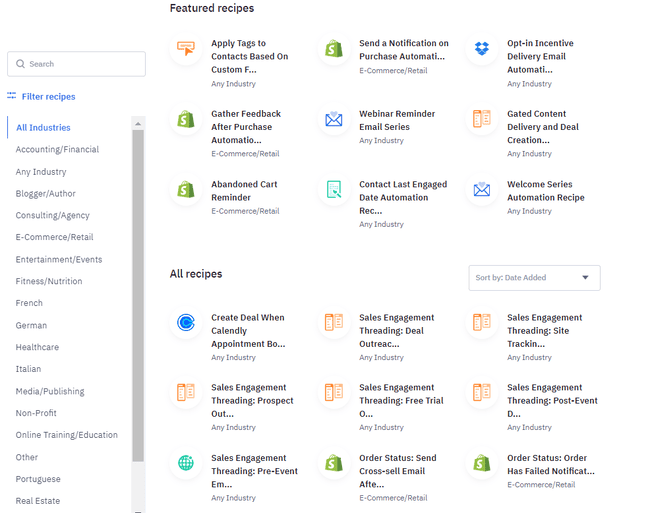Click the icon for Apply Tags to Contacts
650x513 pixels.
[x=186, y=49]
